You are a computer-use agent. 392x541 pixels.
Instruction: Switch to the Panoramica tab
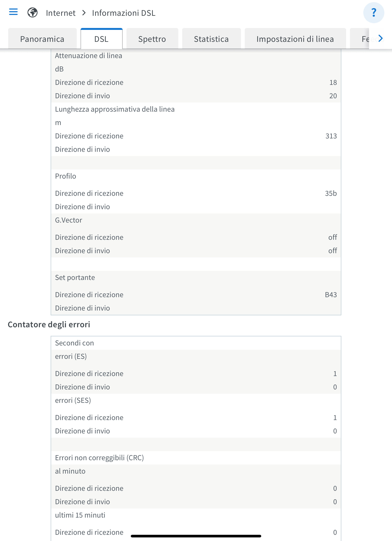tap(42, 39)
